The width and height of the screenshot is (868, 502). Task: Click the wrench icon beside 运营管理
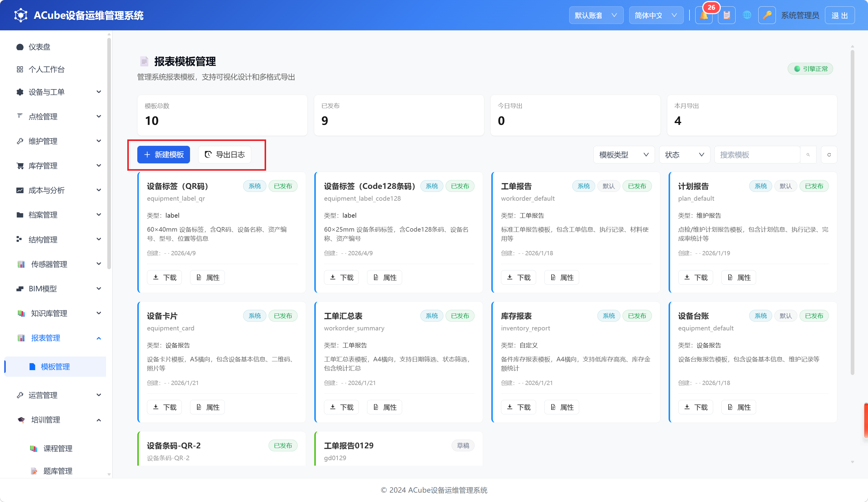[20, 395]
